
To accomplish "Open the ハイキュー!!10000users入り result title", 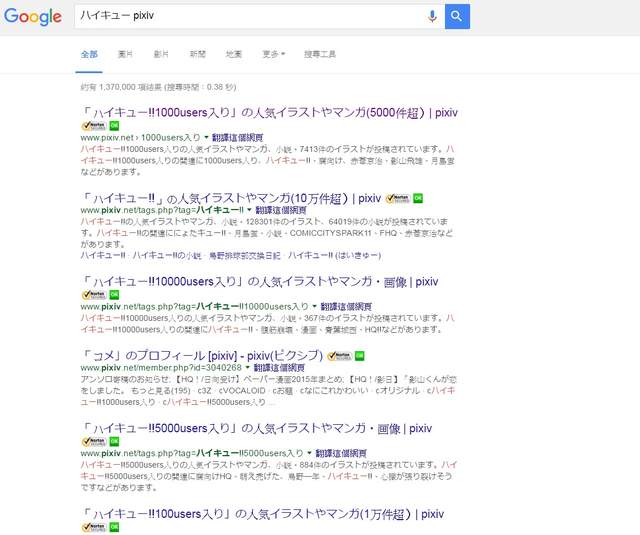I will [260, 282].
